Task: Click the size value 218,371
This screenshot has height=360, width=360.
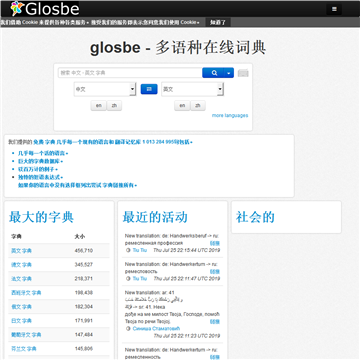Action: pyautogui.click(x=84, y=279)
